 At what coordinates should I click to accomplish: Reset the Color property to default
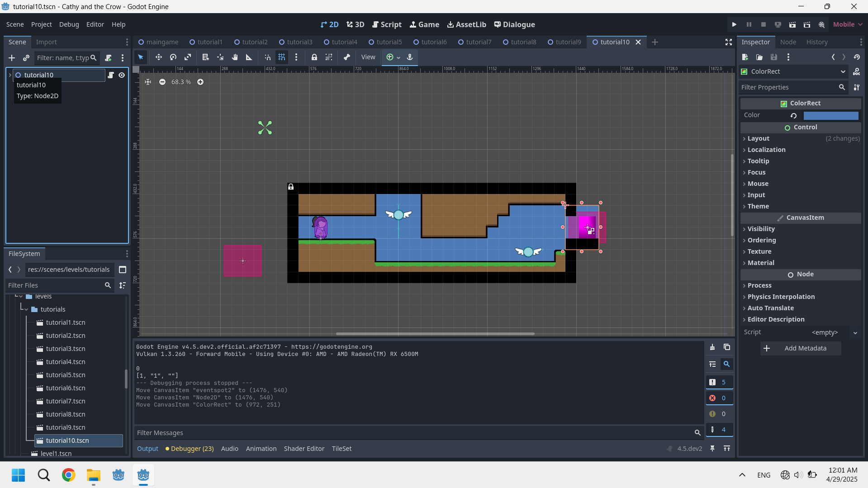[x=793, y=115]
